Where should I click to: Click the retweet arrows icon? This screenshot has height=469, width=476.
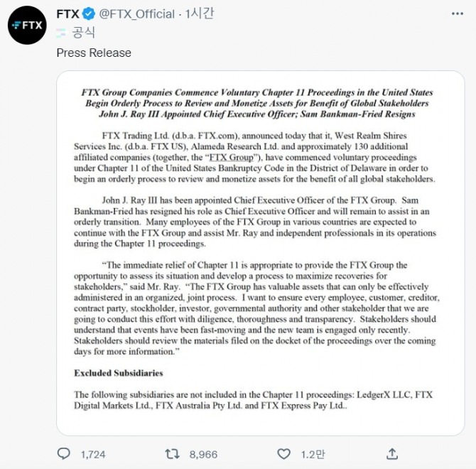pyautogui.click(x=172, y=453)
